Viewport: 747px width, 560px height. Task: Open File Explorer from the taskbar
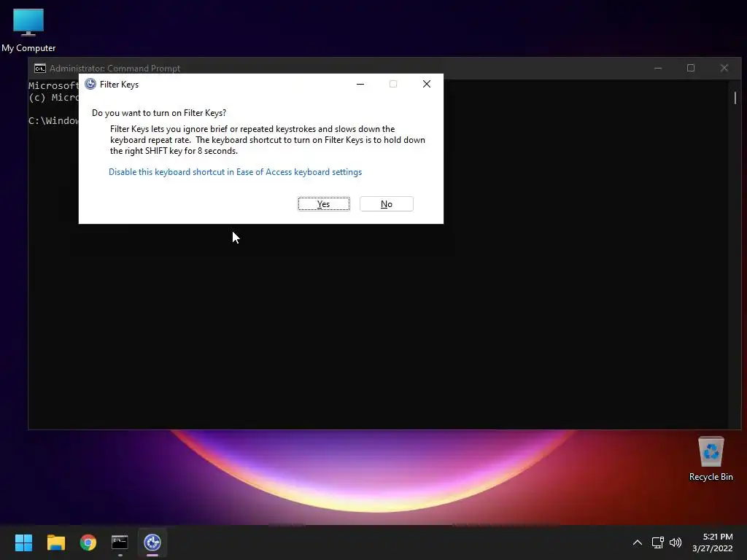click(x=55, y=542)
